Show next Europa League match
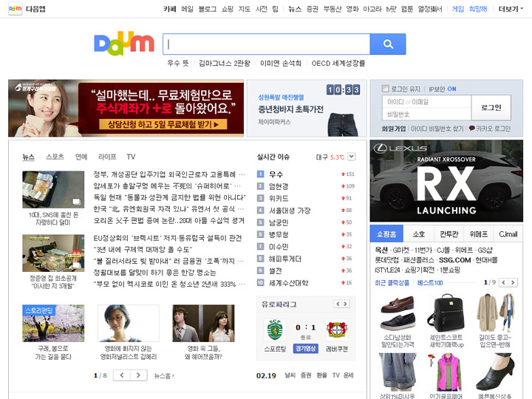 pos(345,304)
